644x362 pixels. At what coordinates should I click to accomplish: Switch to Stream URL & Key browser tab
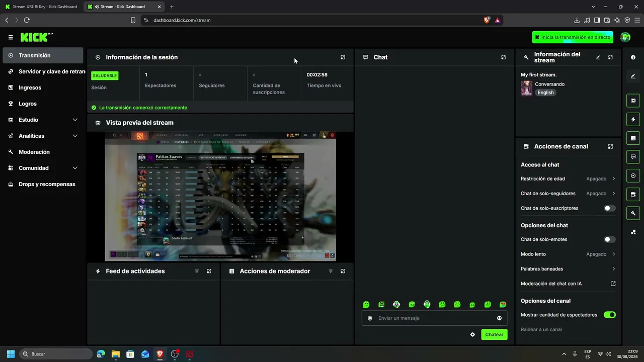(x=41, y=7)
